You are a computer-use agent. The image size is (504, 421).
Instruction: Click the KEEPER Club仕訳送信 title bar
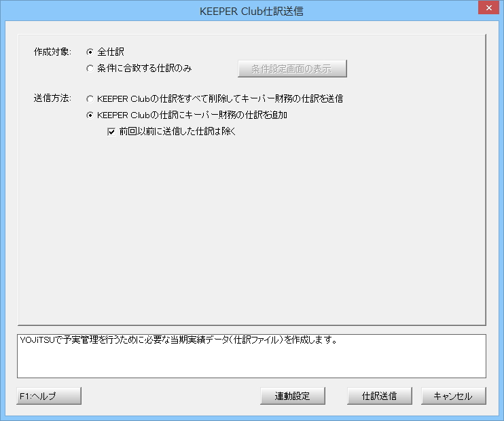(251, 11)
